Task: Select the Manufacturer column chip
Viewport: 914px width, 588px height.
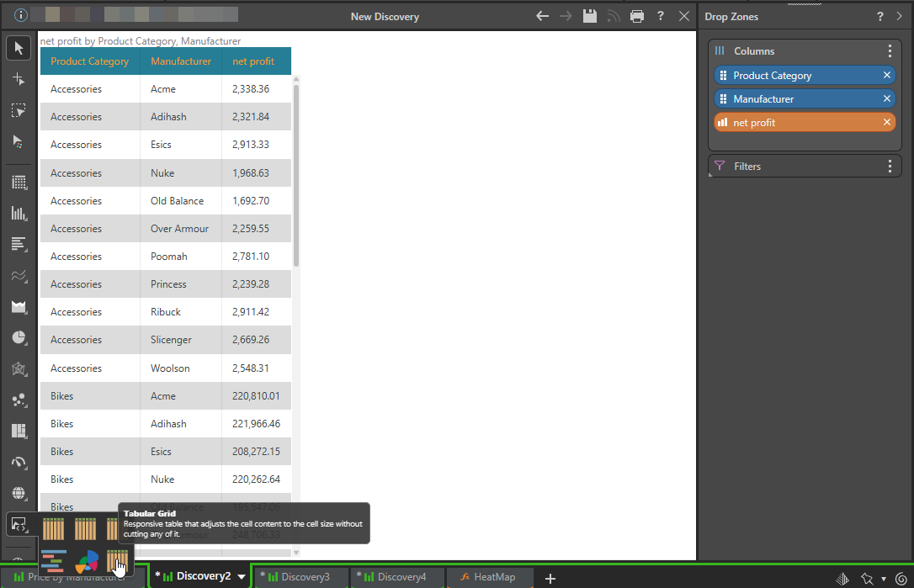Action: (805, 98)
